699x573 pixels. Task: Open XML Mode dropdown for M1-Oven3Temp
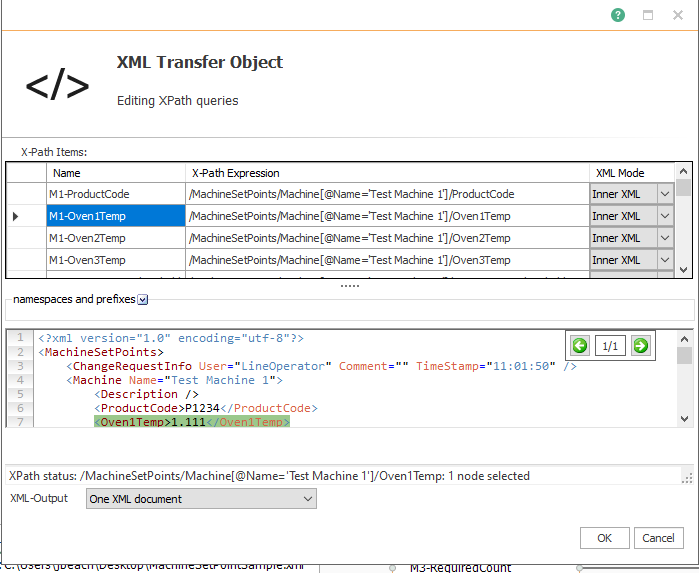click(664, 260)
